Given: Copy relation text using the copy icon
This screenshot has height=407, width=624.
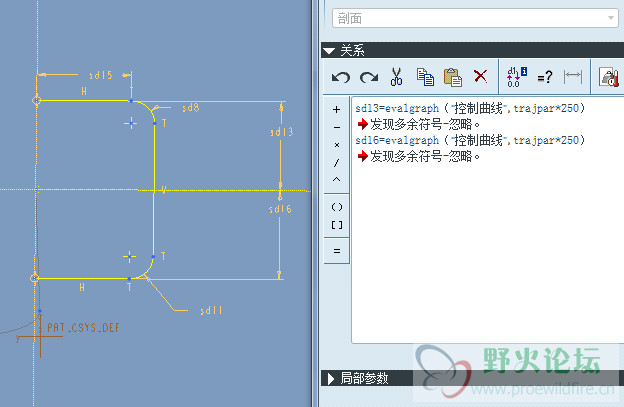Looking at the screenshot, I should tap(425, 77).
